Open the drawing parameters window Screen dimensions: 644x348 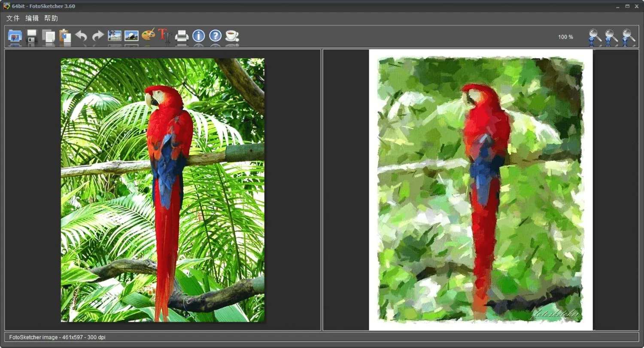pos(114,36)
